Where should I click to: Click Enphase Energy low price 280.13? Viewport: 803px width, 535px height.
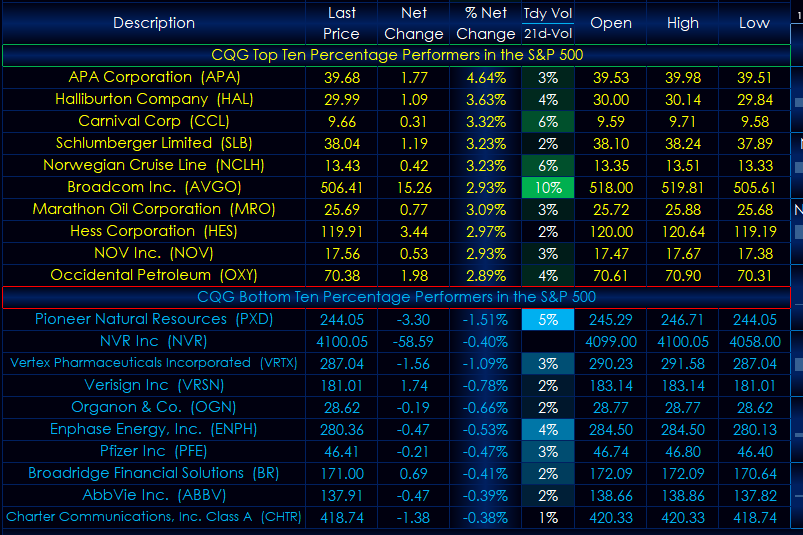coord(754,430)
